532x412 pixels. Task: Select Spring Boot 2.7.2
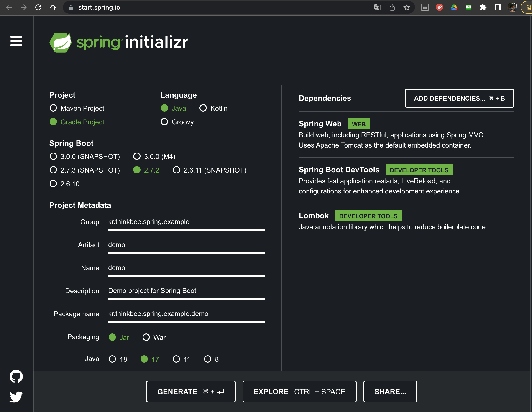point(146,170)
